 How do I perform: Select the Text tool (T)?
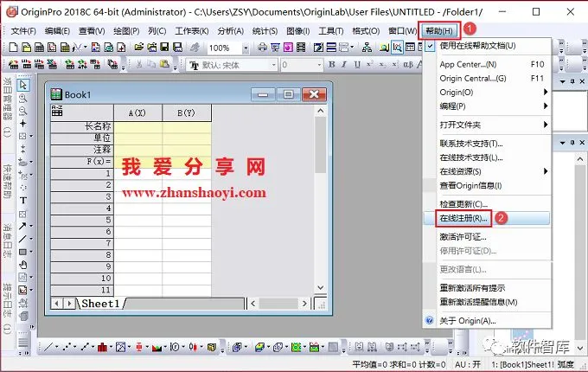coord(23,200)
